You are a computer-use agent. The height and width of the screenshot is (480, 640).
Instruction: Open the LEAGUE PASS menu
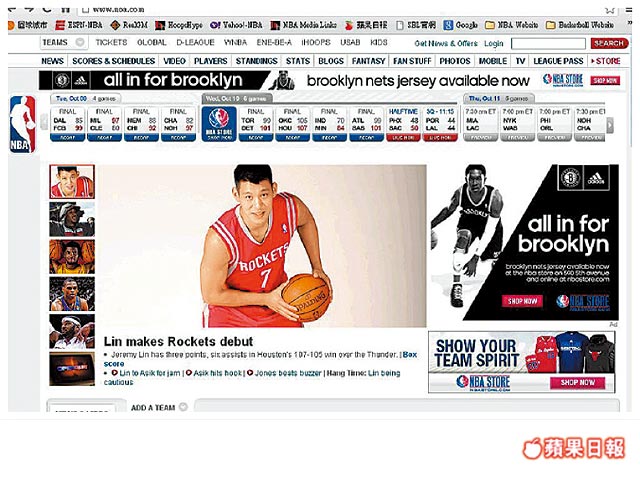[x=558, y=61]
